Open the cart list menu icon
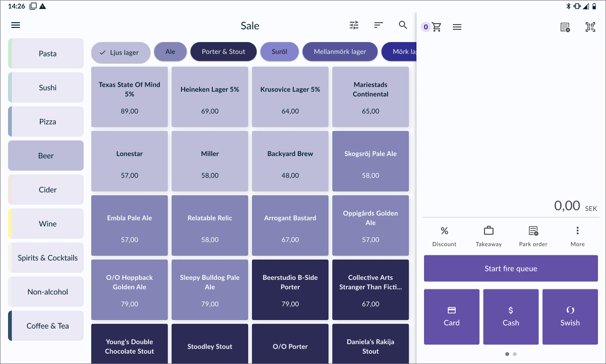606x364 pixels. pyautogui.click(x=457, y=27)
